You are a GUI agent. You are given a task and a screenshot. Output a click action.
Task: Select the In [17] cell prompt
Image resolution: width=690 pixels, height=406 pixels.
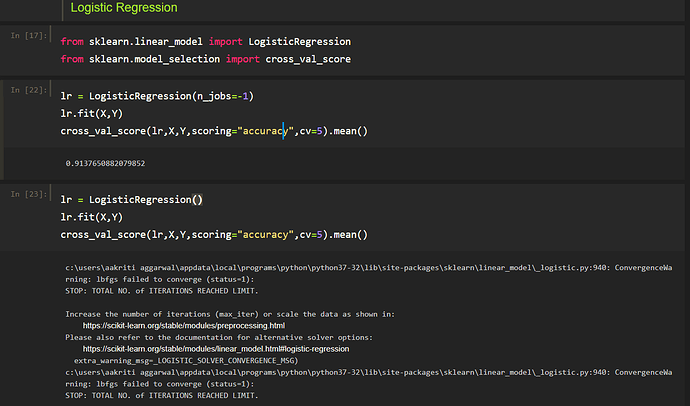click(x=29, y=36)
